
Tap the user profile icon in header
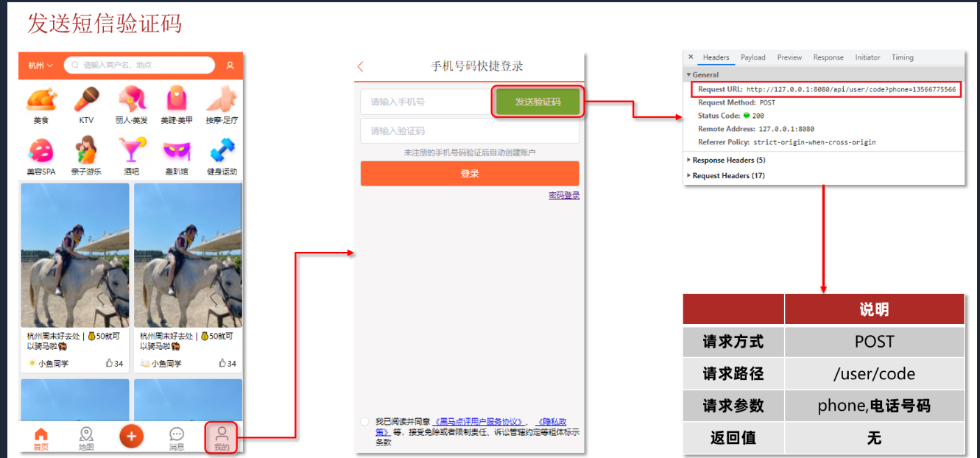(x=230, y=66)
